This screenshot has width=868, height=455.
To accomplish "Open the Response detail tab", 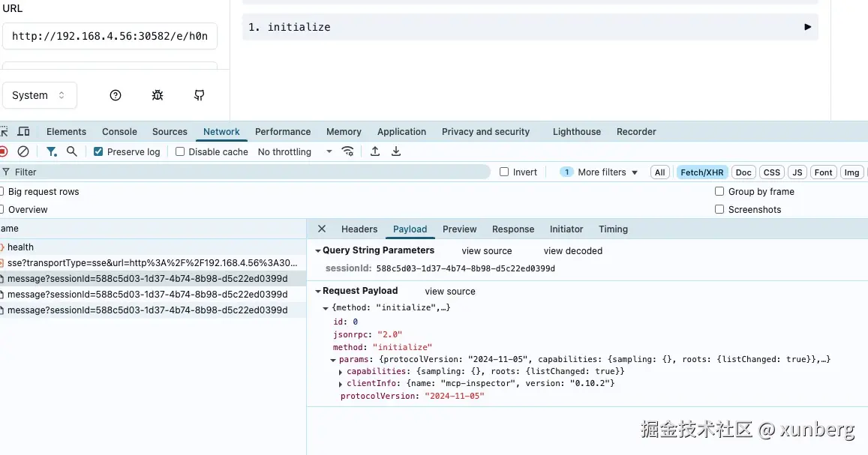I will click(x=513, y=229).
